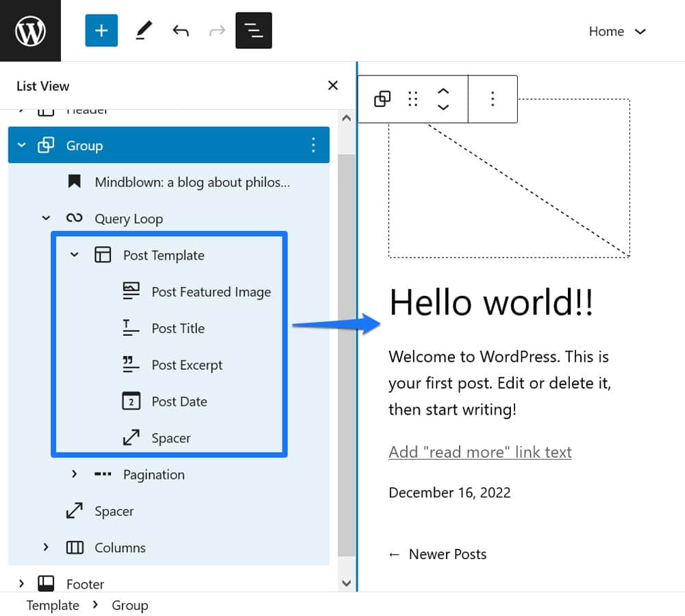Open the block inserter plus button
The image size is (685, 616).
click(101, 31)
